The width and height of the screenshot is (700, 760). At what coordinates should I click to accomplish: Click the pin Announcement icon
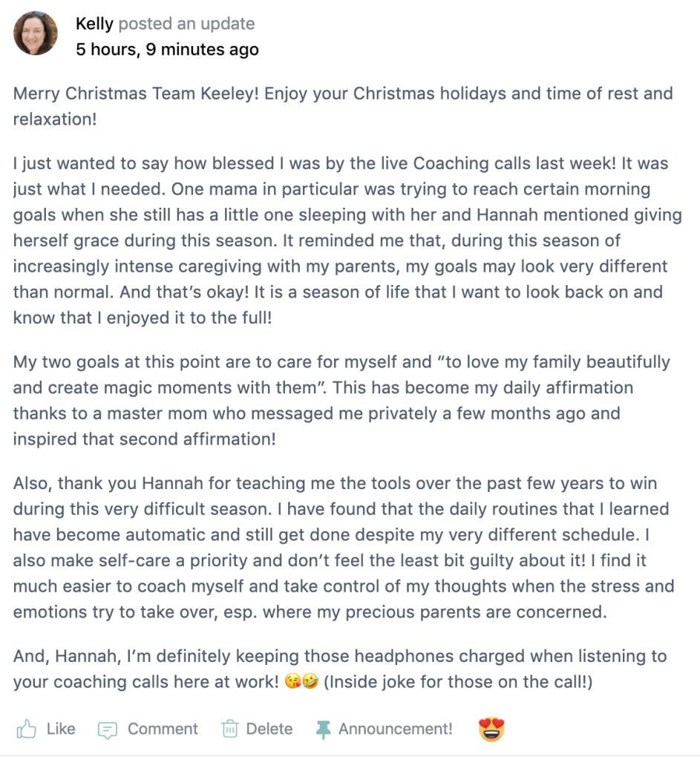(323, 730)
